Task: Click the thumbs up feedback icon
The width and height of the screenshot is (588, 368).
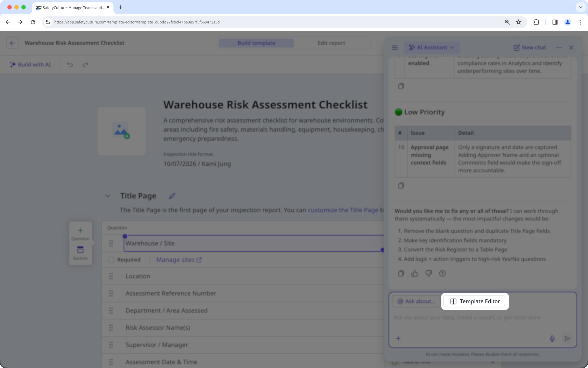Action: click(415, 273)
